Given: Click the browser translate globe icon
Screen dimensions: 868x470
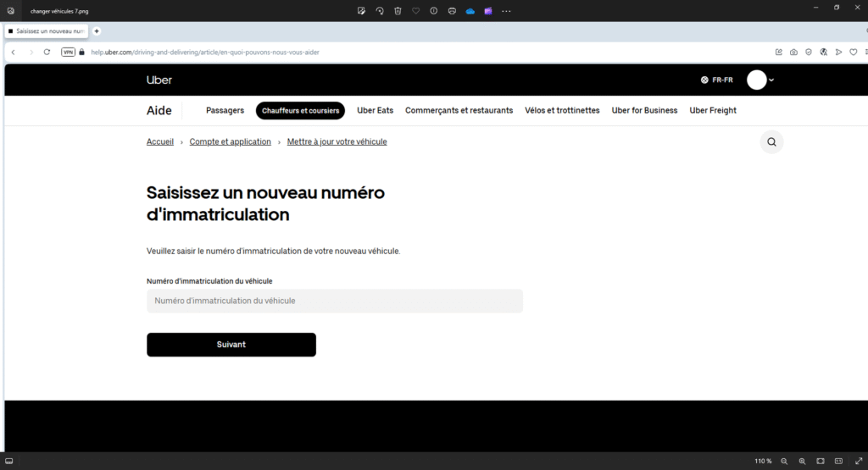Looking at the screenshot, I should pos(824,52).
